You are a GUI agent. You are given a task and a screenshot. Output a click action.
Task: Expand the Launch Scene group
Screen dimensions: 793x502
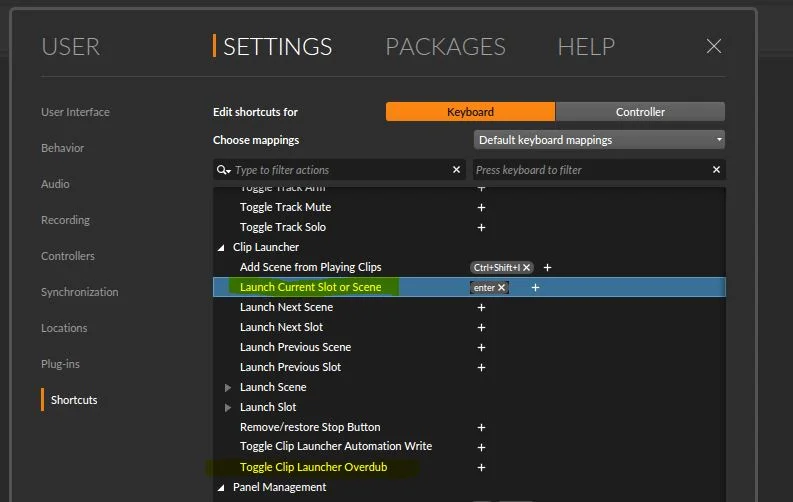228,388
